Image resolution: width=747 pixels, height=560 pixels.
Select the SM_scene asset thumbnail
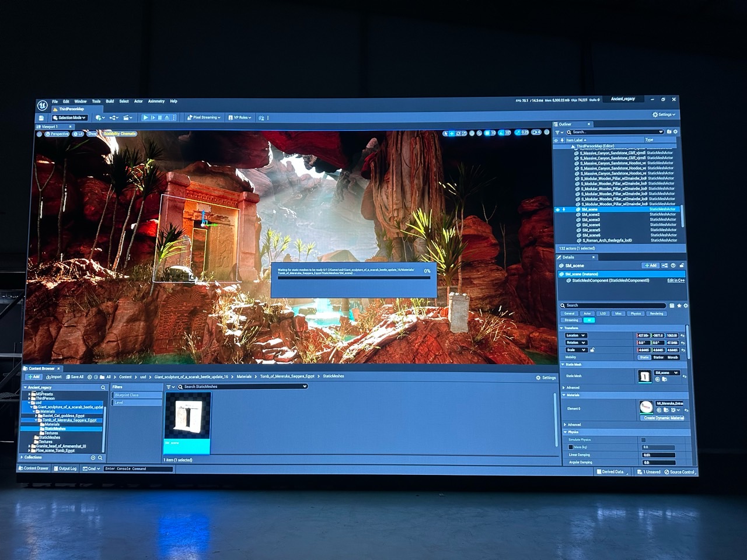(x=187, y=422)
